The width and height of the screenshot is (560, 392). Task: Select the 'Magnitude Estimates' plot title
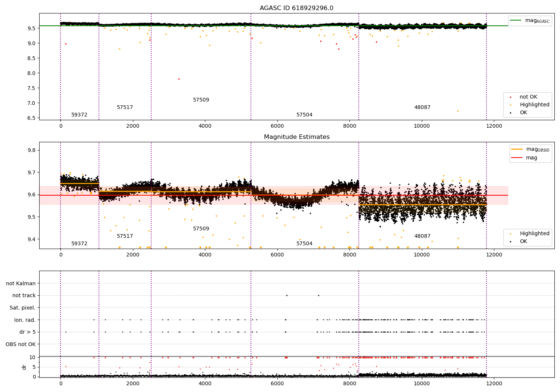point(297,137)
